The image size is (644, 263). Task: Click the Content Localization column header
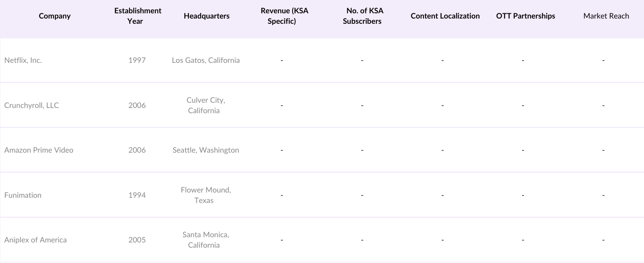[445, 16]
